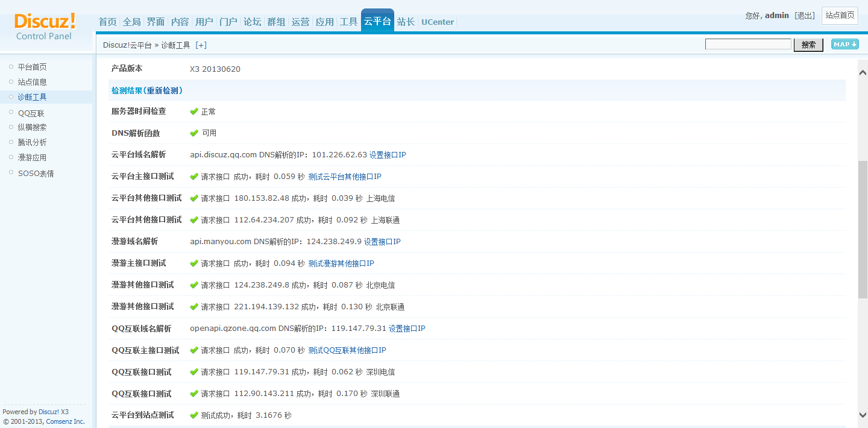The width and height of the screenshot is (868, 428).
Task: Click green check beside 221.194.139.132 result
Action: coord(194,307)
